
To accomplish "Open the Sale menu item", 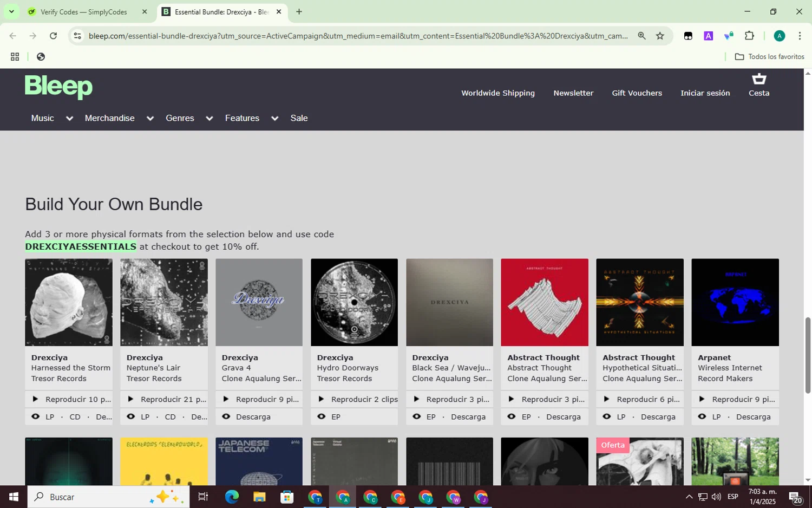I will [x=299, y=118].
